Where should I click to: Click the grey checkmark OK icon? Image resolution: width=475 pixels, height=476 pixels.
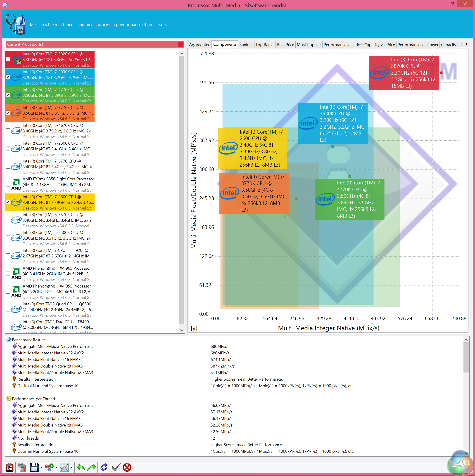(116, 467)
